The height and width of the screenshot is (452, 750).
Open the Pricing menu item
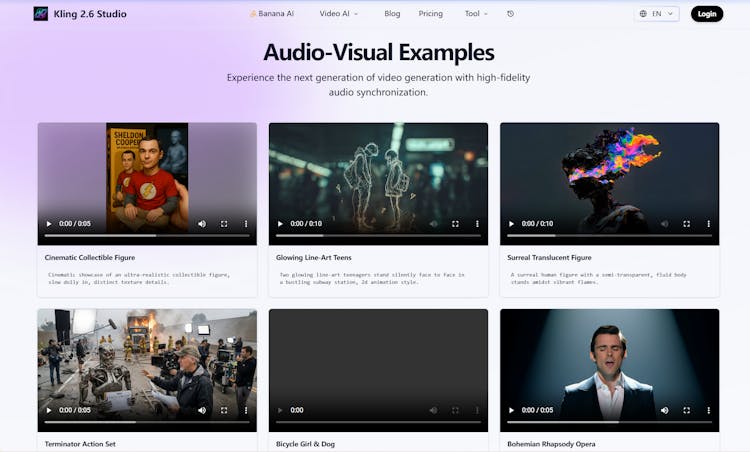click(x=430, y=14)
